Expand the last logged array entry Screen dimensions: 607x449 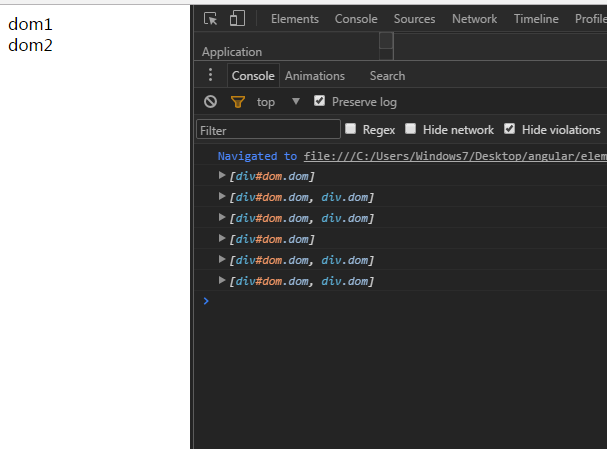click(x=222, y=281)
